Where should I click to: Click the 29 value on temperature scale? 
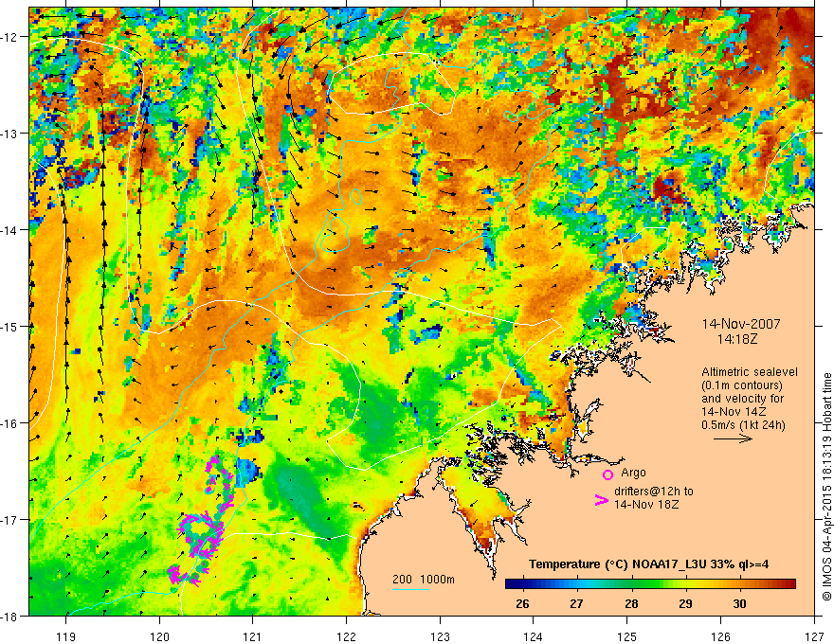pyautogui.click(x=685, y=603)
